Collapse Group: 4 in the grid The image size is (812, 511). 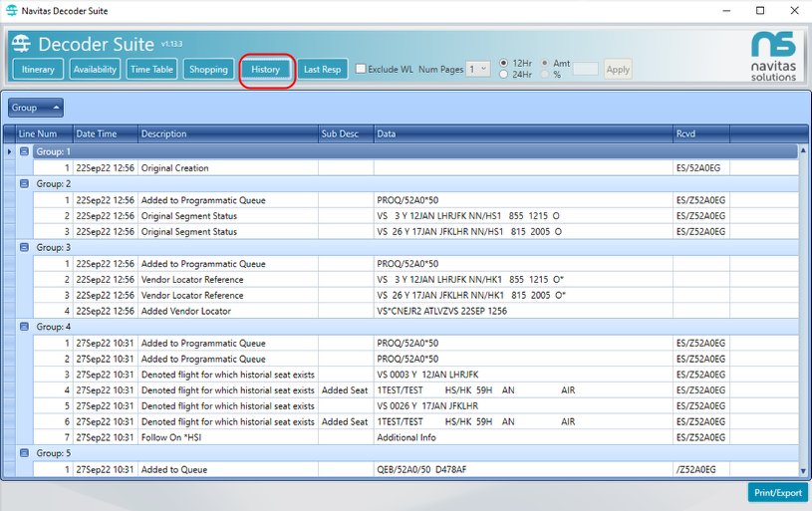point(24,327)
